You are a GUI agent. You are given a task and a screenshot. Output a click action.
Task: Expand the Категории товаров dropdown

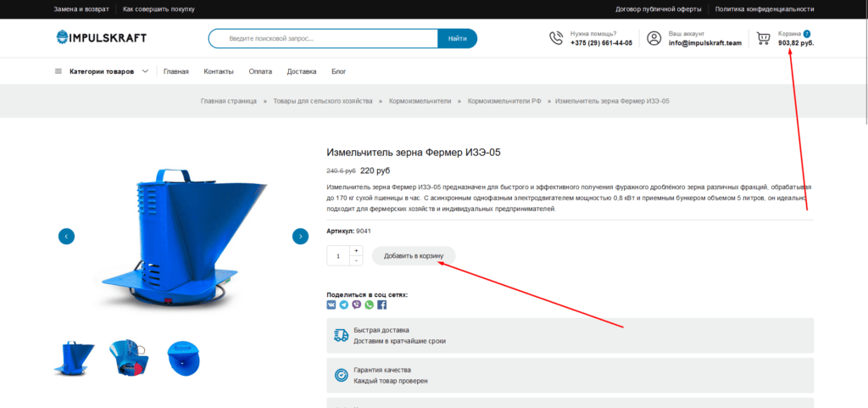[103, 71]
